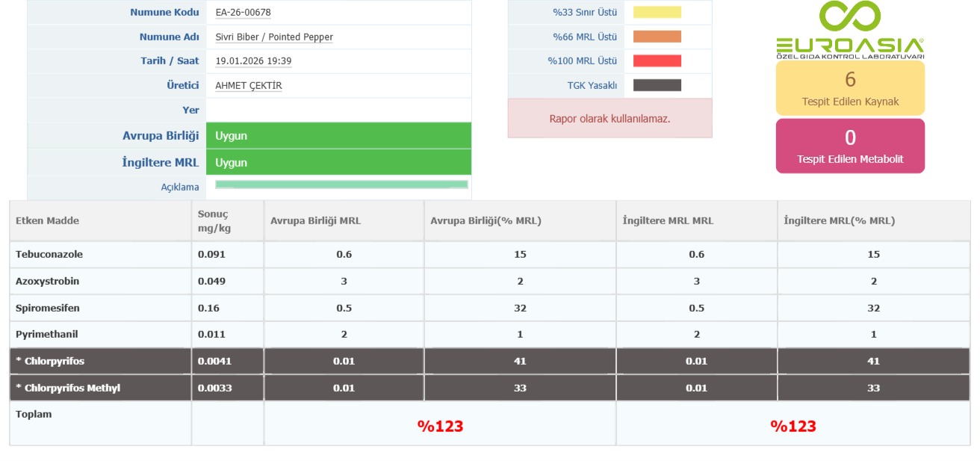Open the 0 Tespit Edilen Metabolit card
The image size is (980, 461).
[x=850, y=146]
